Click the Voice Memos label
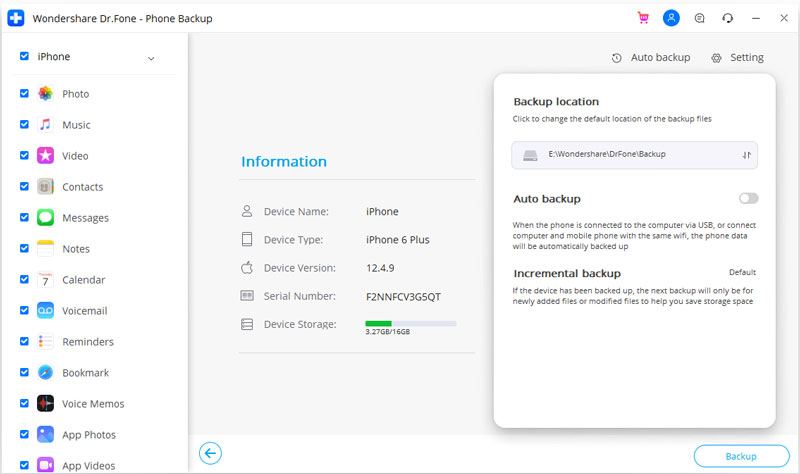800x474 pixels. coord(93,404)
